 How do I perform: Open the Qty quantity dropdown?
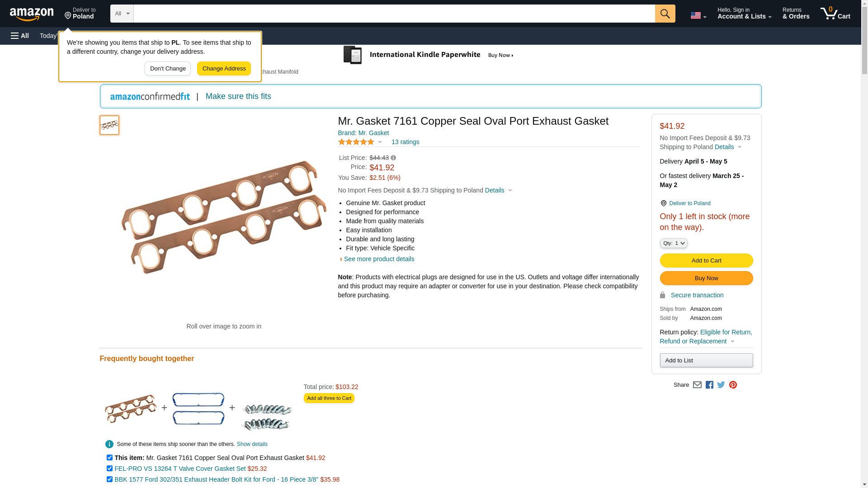coord(673,244)
